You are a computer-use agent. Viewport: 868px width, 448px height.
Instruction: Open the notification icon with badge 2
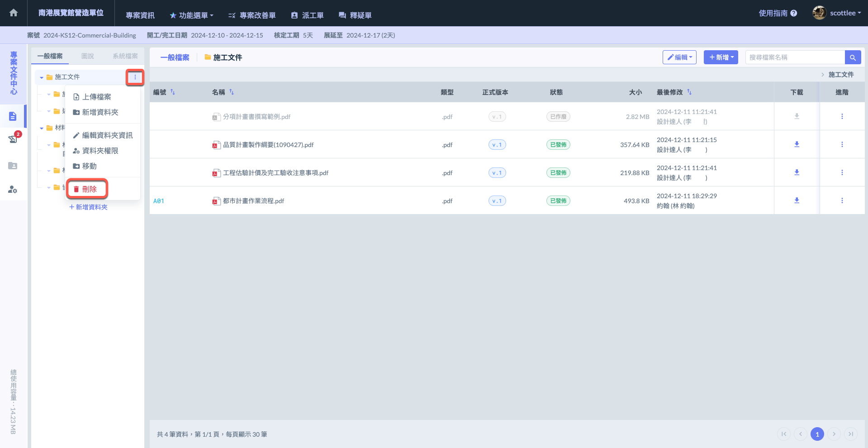13,139
